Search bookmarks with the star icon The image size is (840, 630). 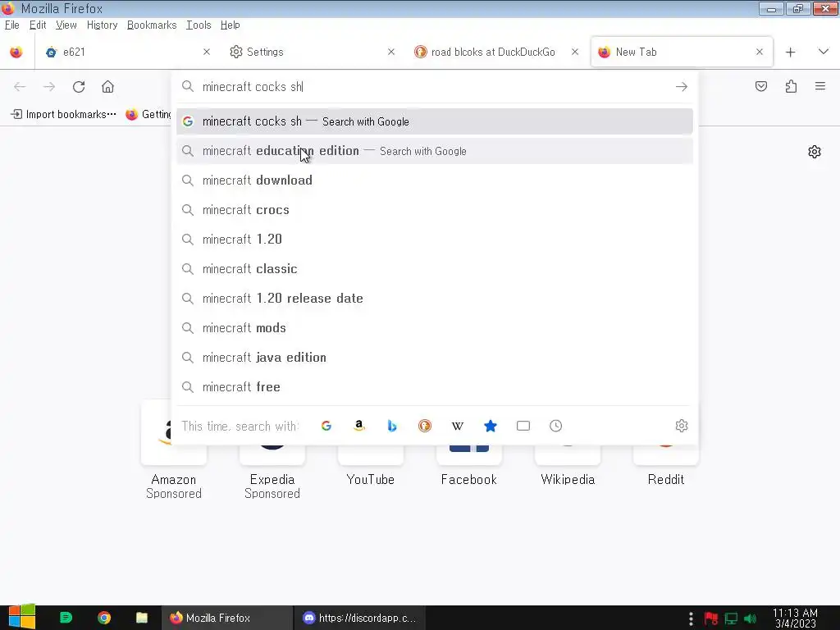click(x=491, y=426)
